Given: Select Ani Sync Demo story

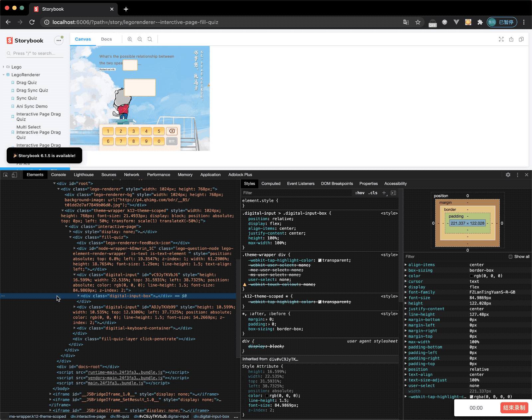Looking at the screenshot, I should pos(32,106).
